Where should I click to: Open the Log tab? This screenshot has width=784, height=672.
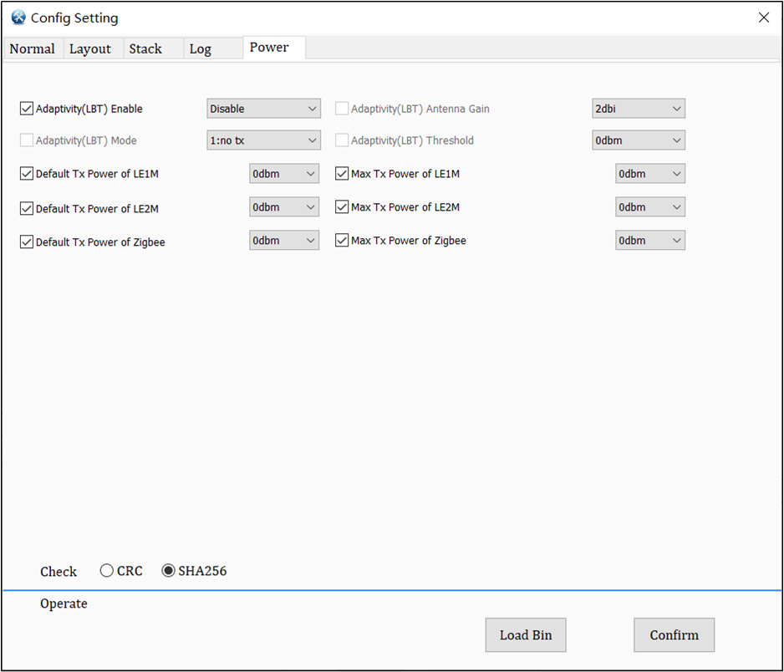[x=200, y=48]
